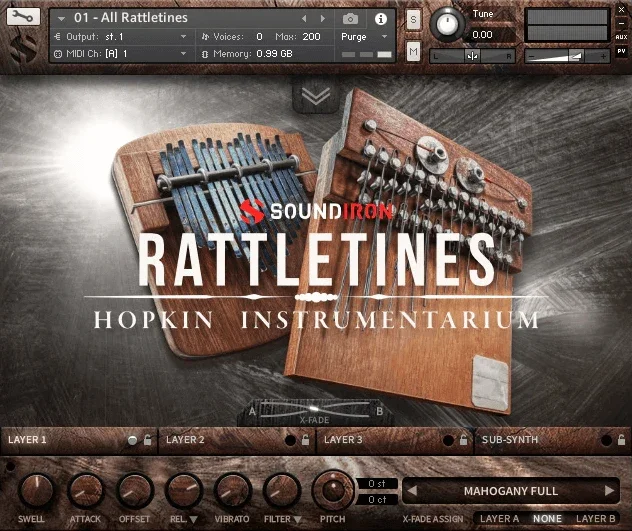Open the MIDI Ch dropdown
This screenshot has height=531, width=632.
pyautogui.click(x=183, y=54)
